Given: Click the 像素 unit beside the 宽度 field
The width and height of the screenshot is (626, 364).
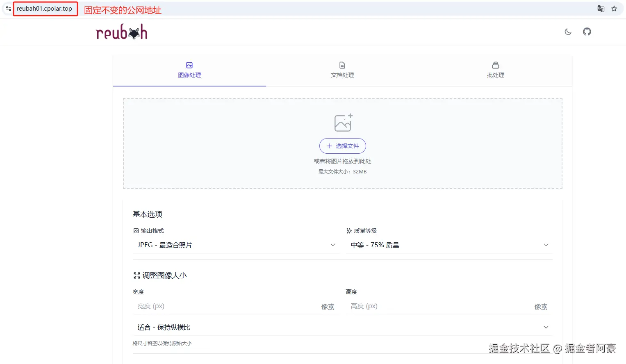Looking at the screenshot, I should point(328,307).
